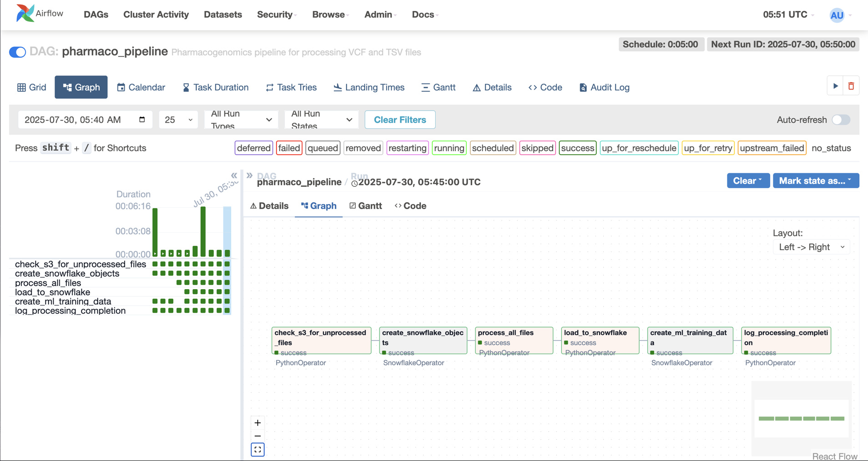
Task: Switch to Grid view
Action: pyautogui.click(x=31, y=87)
